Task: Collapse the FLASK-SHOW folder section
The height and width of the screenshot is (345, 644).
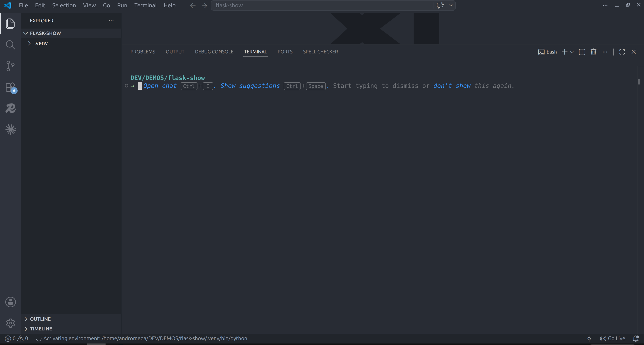Action: [71, 33]
